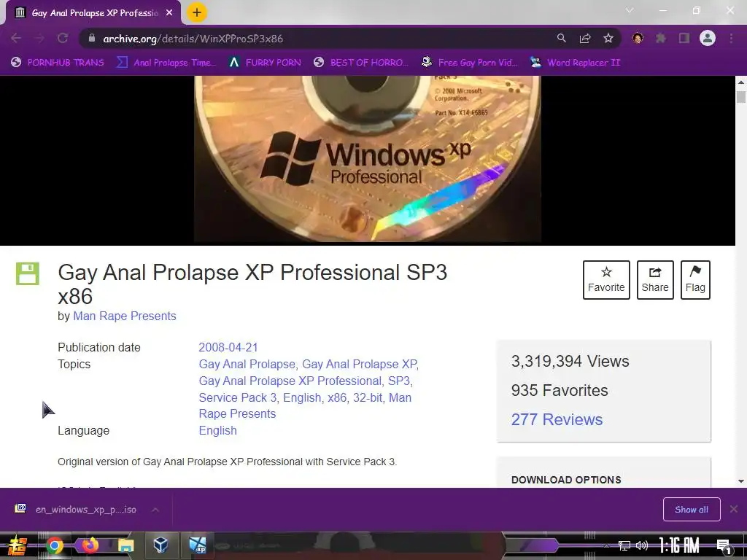Focus the archive.org address bar
747x560 pixels.
pyautogui.click(x=314, y=39)
